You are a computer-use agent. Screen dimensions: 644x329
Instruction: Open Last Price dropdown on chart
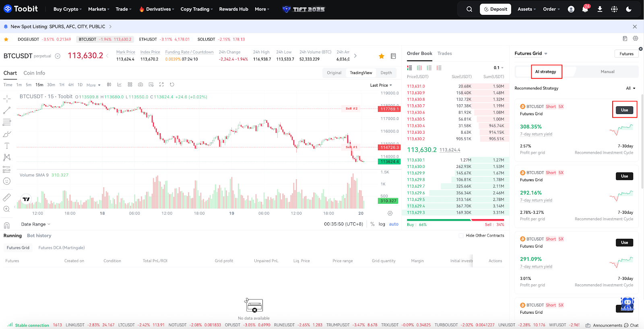[381, 85]
